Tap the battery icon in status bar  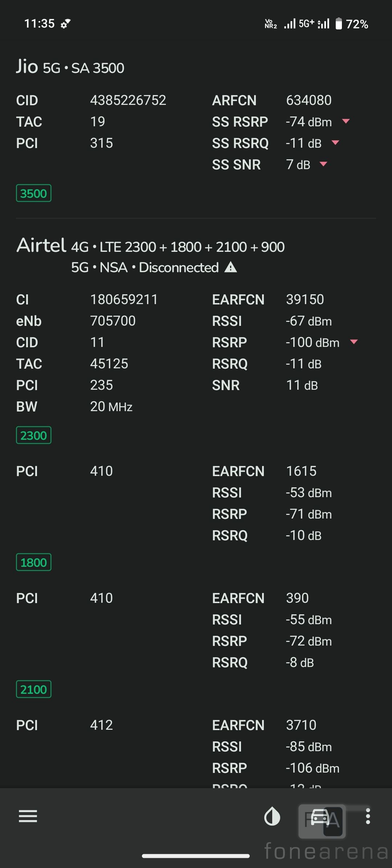338,24
